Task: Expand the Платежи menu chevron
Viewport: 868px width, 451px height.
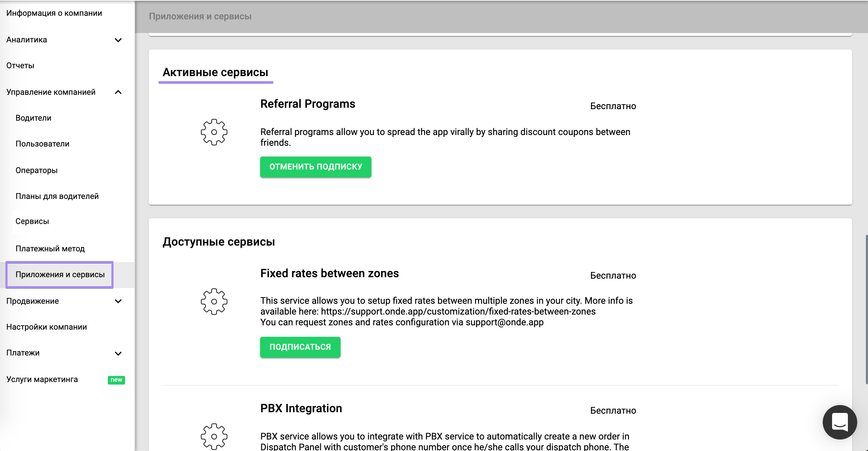Action: (x=118, y=353)
